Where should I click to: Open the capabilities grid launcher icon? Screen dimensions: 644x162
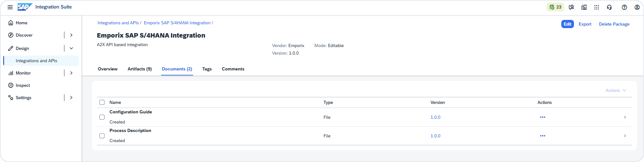pyautogui.click(x=597, y=7)
